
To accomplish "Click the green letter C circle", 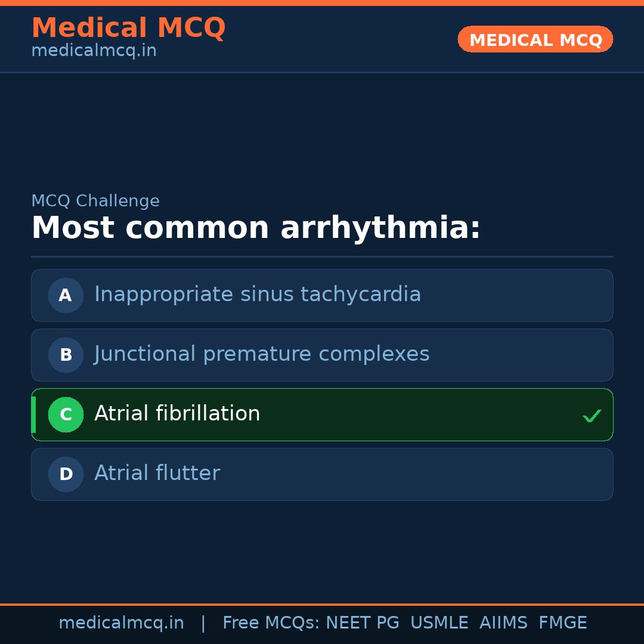I will [66, 414].
